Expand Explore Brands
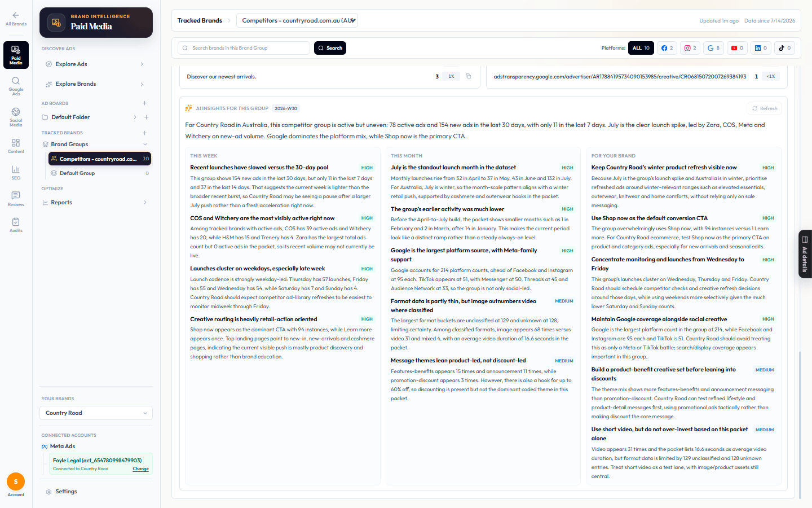Viewport: 812px width, 508px height. click(x=142, y=84)
